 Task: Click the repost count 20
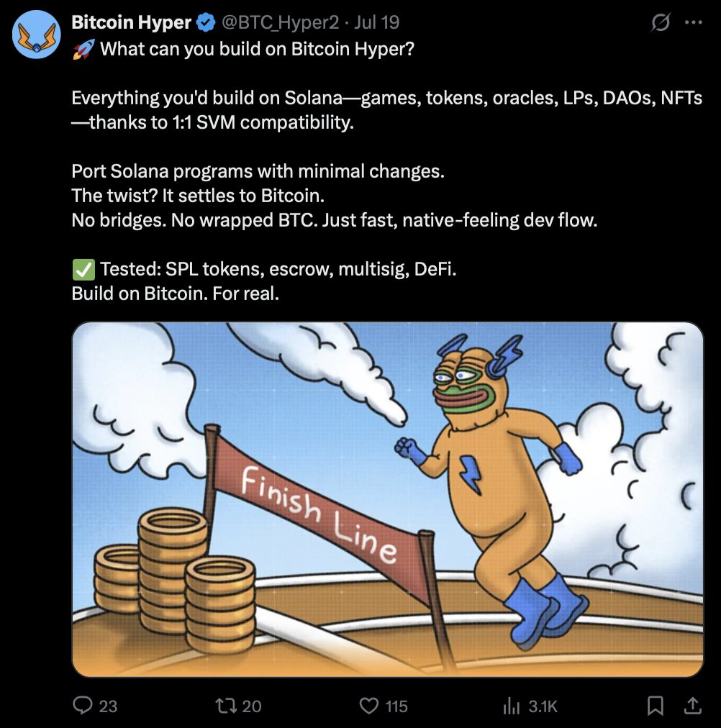point(252,706)
